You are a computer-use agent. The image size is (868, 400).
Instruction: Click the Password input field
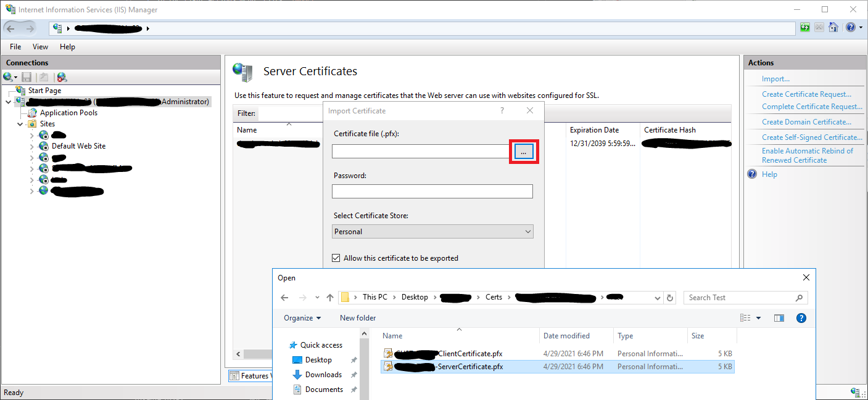point(432,191)
